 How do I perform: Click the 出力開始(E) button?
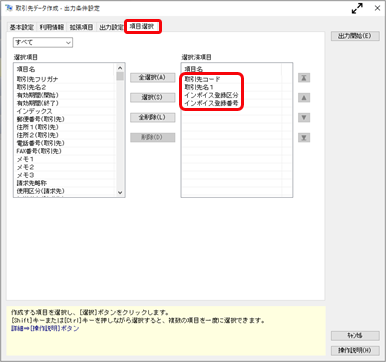pyautogui.click(x=355, y=36)
